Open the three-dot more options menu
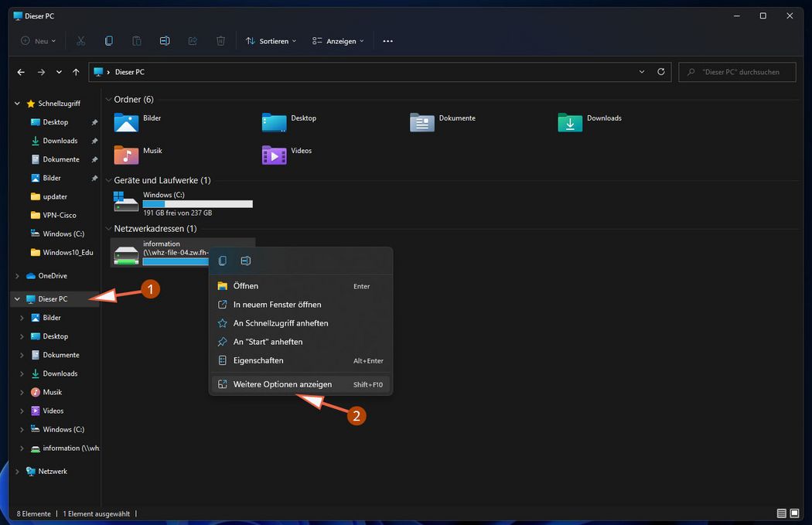 pos(388,41)
